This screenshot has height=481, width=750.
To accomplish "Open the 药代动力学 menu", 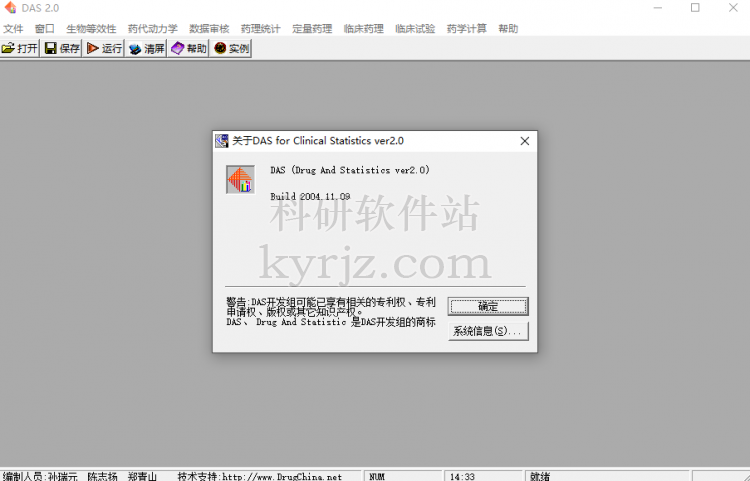I will pyautogui.click(x=153, y=29).
